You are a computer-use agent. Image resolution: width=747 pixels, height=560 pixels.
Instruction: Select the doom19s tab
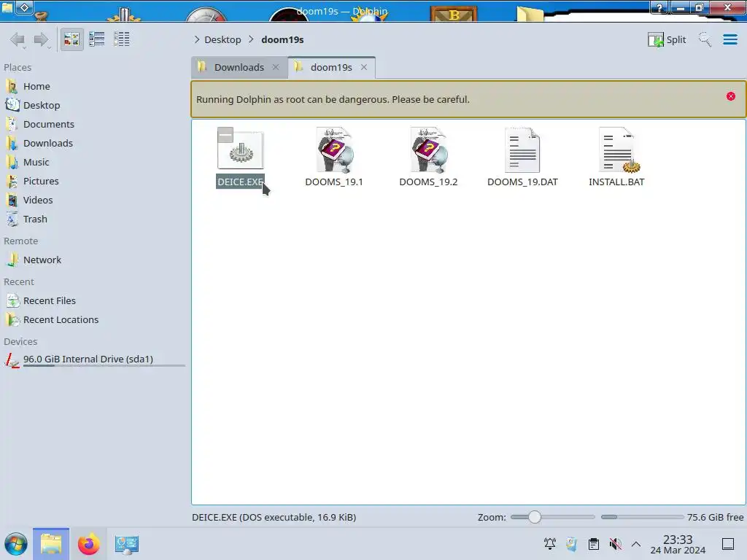331,67
